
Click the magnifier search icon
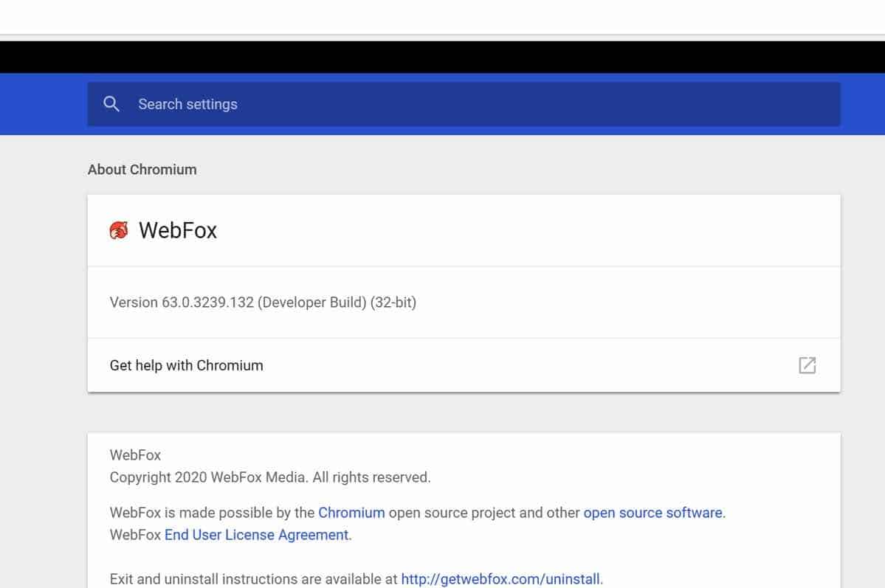pos(111,104)
